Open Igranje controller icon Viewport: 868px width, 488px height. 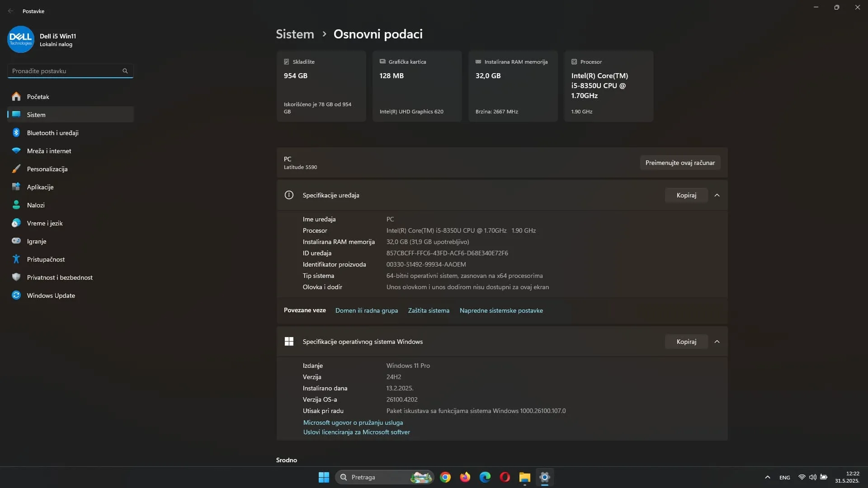pyautogui.click(x=16, y=241)
